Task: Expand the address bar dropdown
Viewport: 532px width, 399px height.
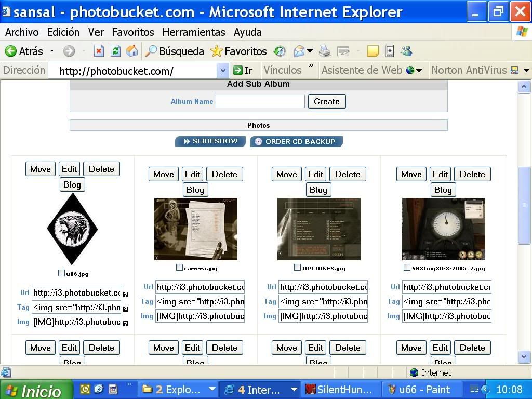Action: (x=223, y=70)
